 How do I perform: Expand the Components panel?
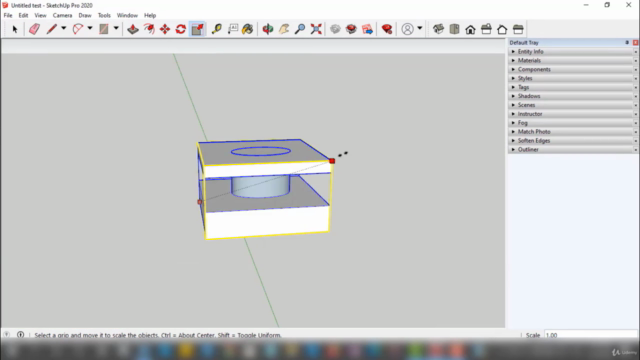(573, 69)
